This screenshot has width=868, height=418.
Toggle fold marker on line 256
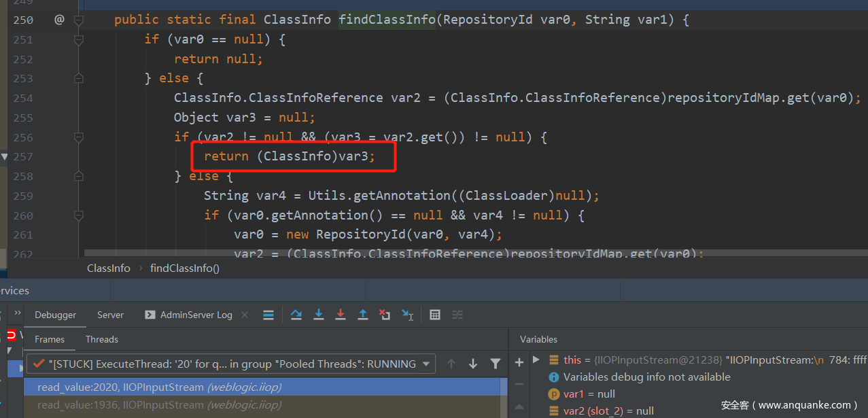point(79,137)
